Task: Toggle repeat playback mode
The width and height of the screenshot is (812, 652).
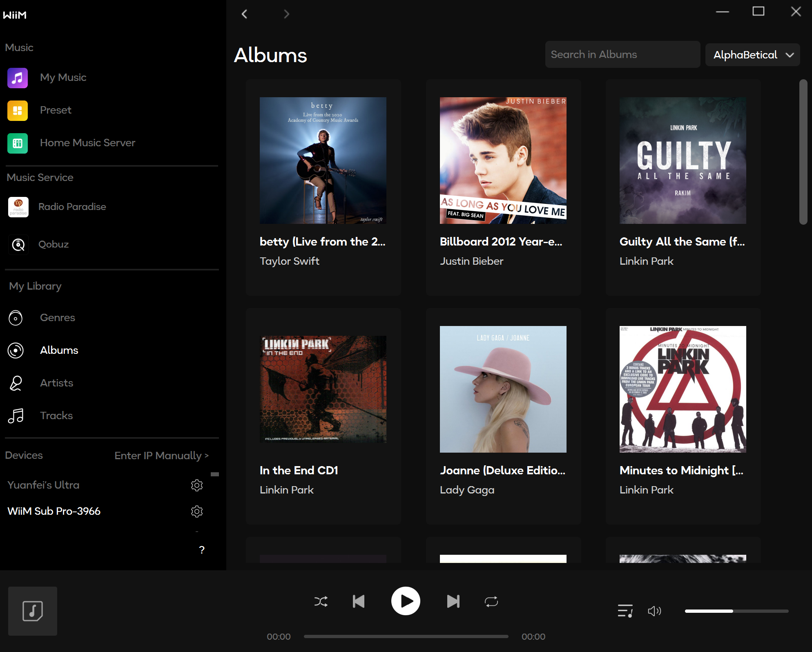Action: [491, 601]
